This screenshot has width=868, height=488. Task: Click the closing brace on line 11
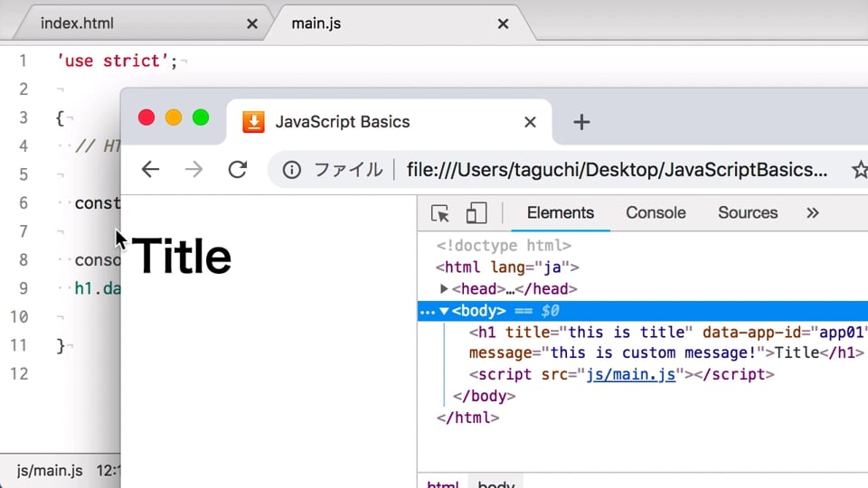point(61,346)
